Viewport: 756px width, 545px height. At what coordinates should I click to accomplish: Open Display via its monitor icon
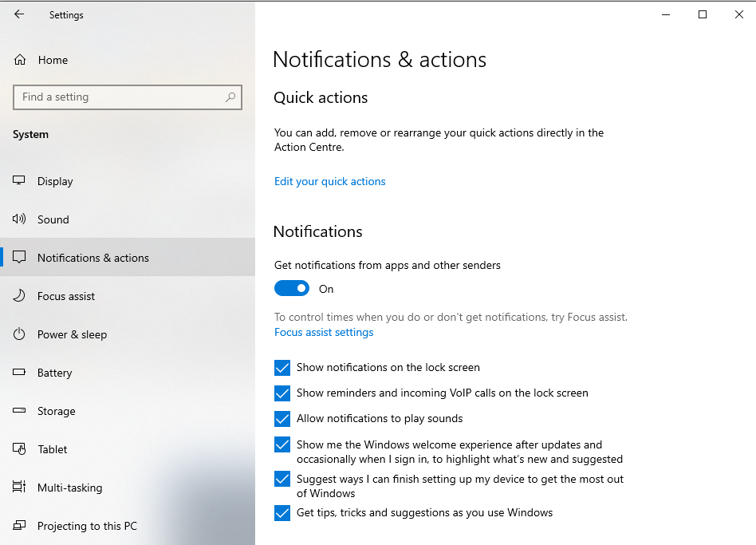pos(19,180)
